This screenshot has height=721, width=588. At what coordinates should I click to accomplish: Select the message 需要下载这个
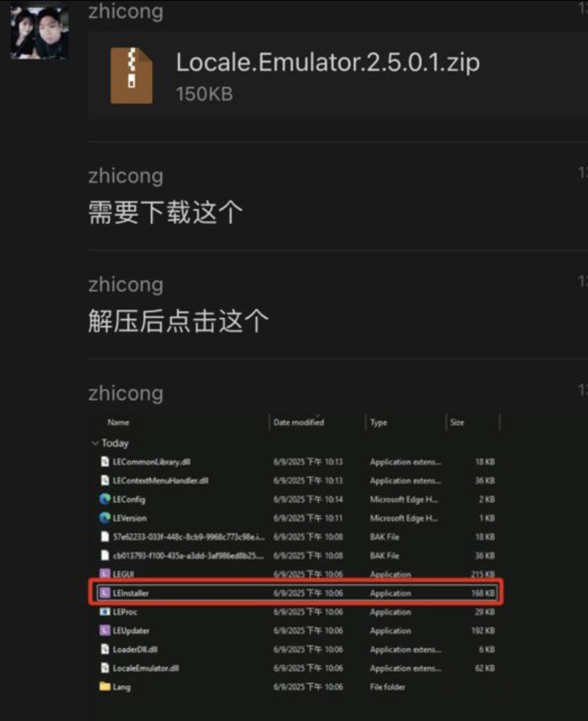[166, 213]
